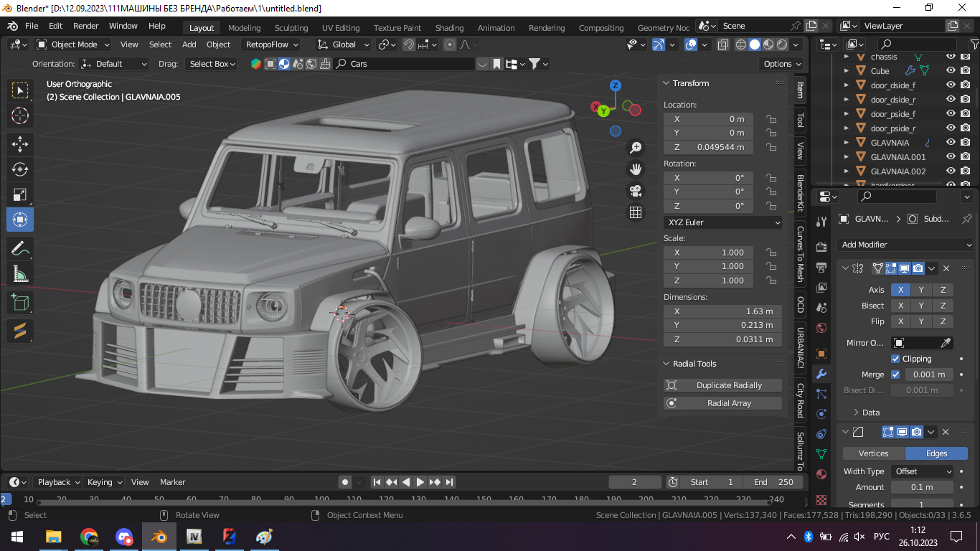Open the Output properties printer tab
This screenshot has height=551, width=980.
click(x=821, y=268)
